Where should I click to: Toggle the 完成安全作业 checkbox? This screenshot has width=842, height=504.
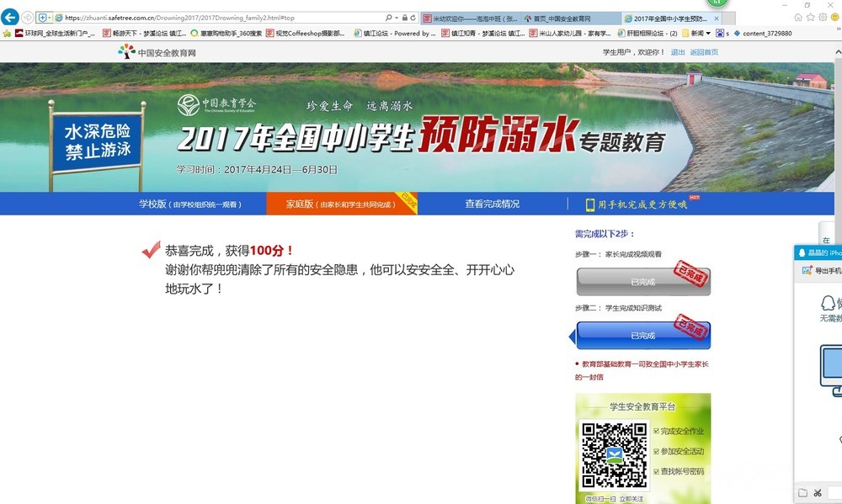pyautogui.click(x=657, y=432)
